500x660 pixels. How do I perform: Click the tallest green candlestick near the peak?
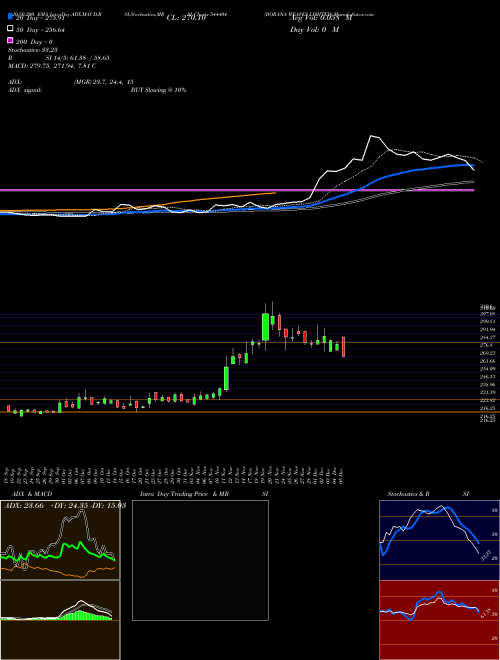point(265,327)
